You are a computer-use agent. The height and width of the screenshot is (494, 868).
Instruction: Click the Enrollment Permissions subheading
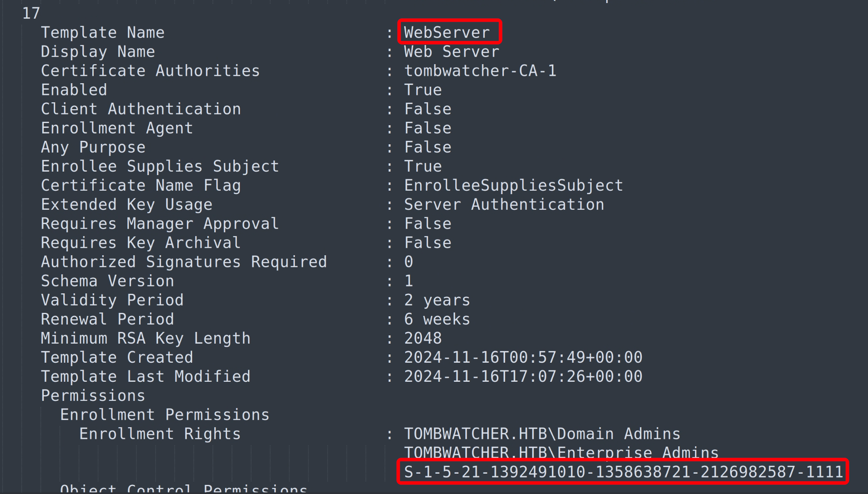click(x=165, y=415)
